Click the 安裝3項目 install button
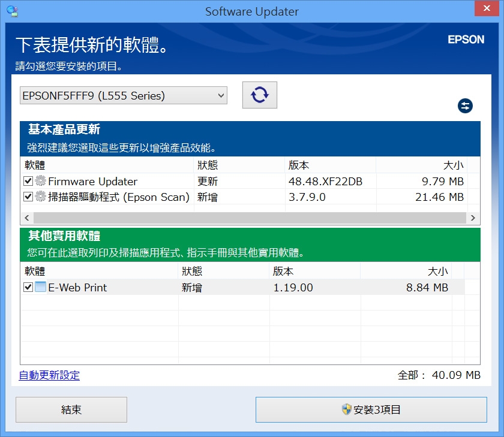Viewport: 504px width, 437px height. (x=371, y=409)
